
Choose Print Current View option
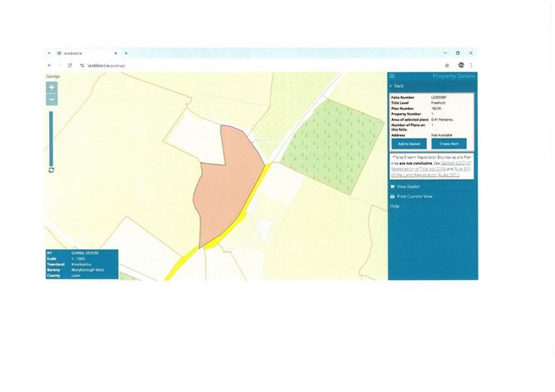(x=413, y=197)
